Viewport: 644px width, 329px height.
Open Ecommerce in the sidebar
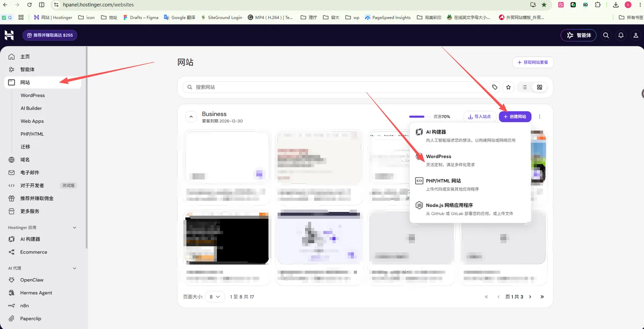coord(43,252)
